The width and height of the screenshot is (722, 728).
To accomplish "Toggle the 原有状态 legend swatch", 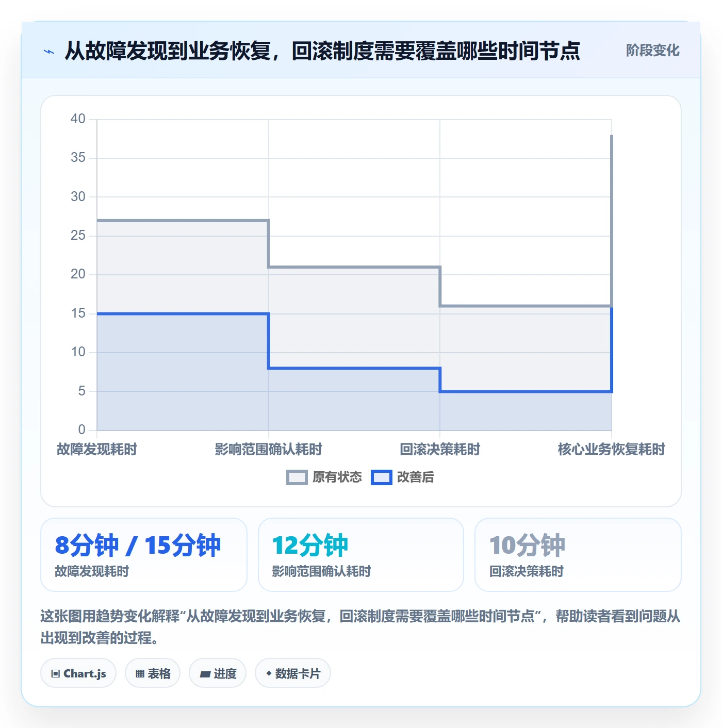I will click(297, 477).
